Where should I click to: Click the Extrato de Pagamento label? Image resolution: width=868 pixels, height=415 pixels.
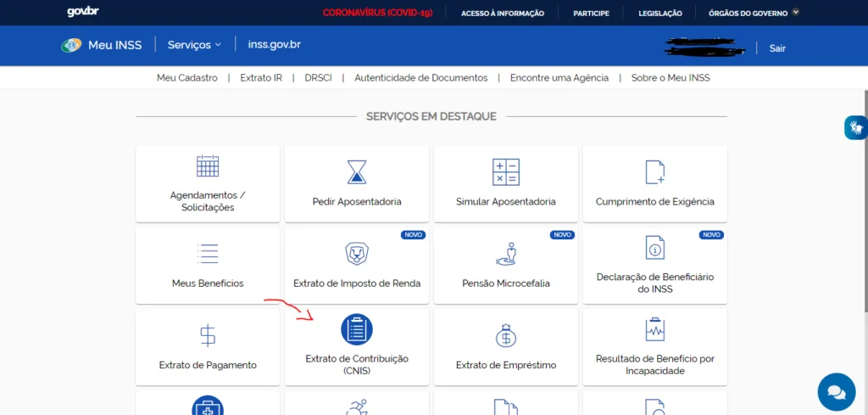(x=208, y=365)
